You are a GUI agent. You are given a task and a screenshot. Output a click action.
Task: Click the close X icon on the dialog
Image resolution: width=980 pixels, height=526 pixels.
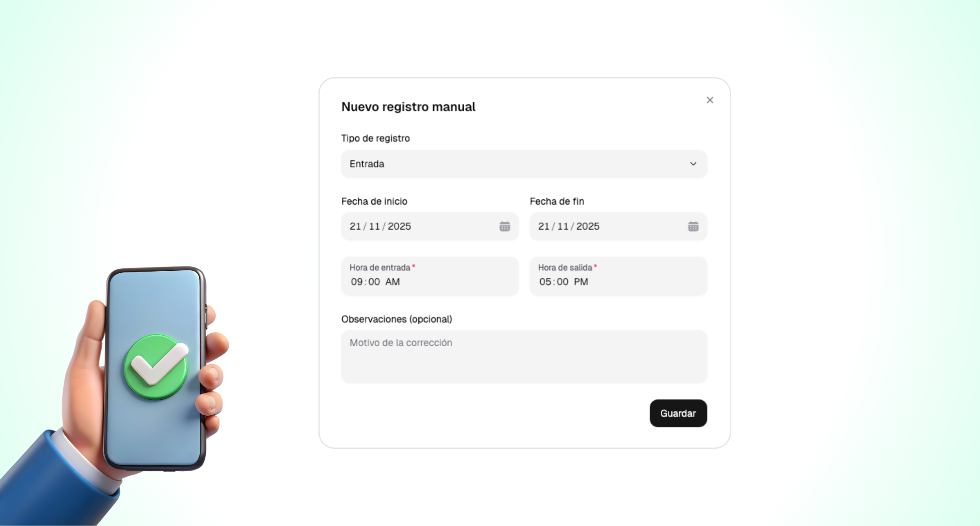710,100
